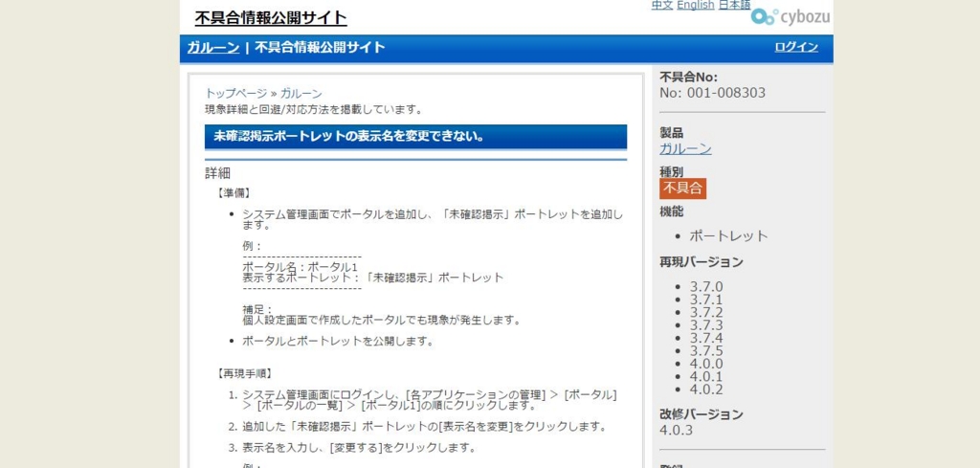Click the 補足： note text
This screenshot has width=980, height=468.
coord(258,309)
